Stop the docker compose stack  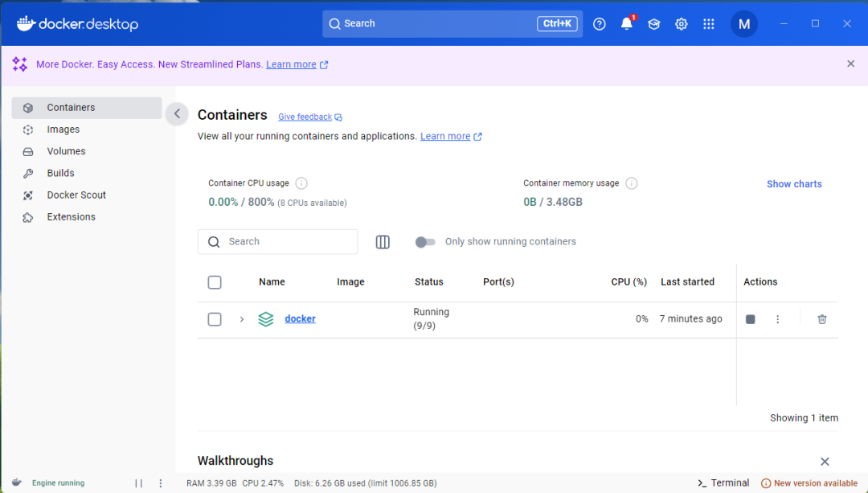[x=750, y=319]
